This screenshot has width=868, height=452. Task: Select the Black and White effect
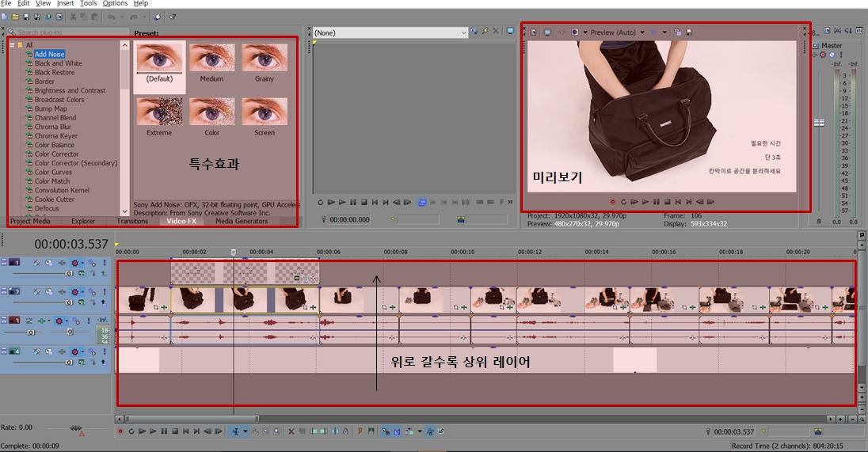click(x=58, y=63)
